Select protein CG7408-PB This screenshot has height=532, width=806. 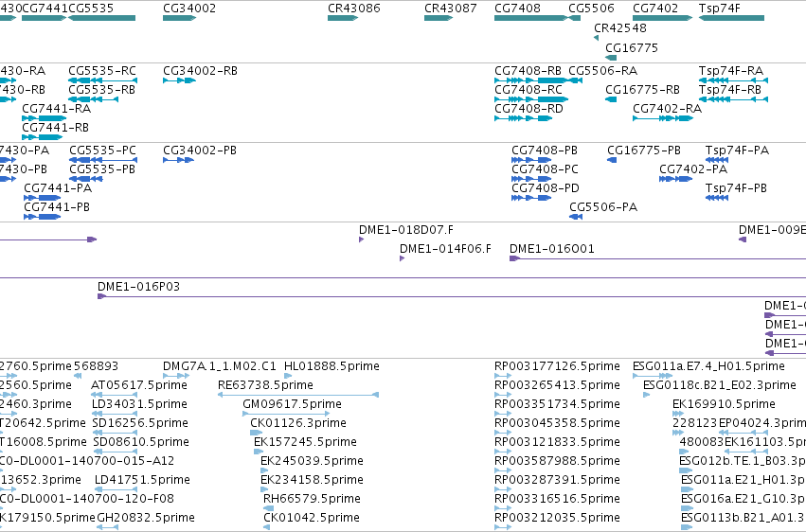coord(531,160)
